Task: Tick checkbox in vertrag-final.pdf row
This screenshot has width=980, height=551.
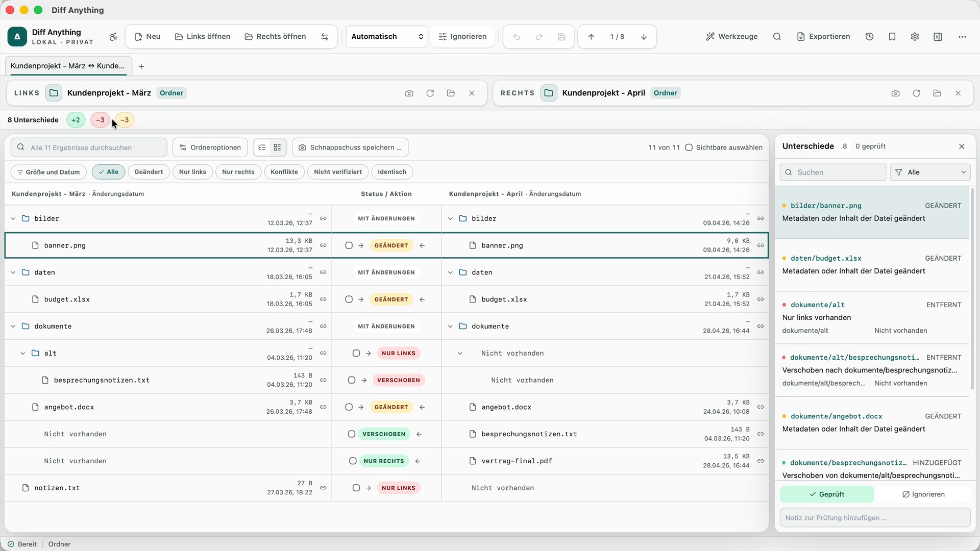Action: (x=353, y=461)
